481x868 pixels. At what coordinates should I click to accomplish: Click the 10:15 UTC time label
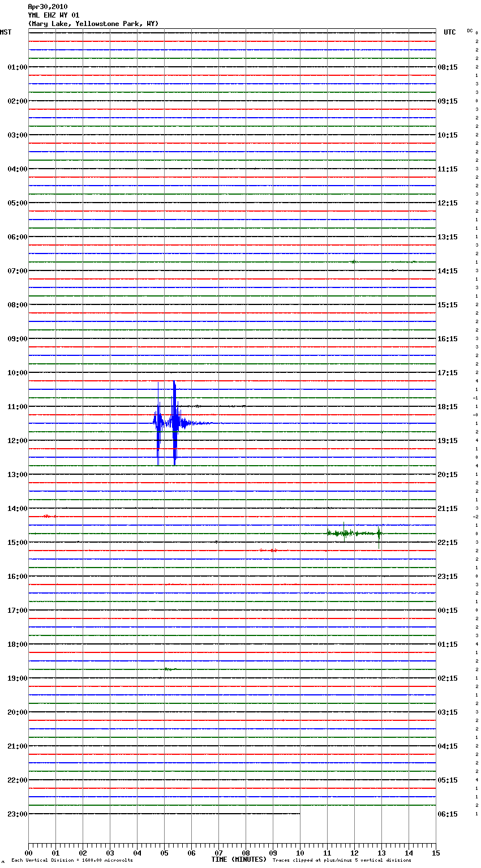pyautogui.click(x=448, y=135)
